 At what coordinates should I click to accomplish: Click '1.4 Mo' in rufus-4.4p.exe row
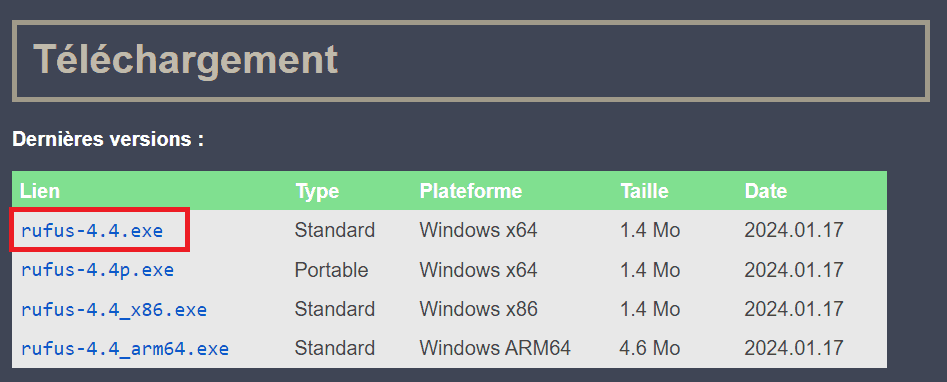point(650,270)
